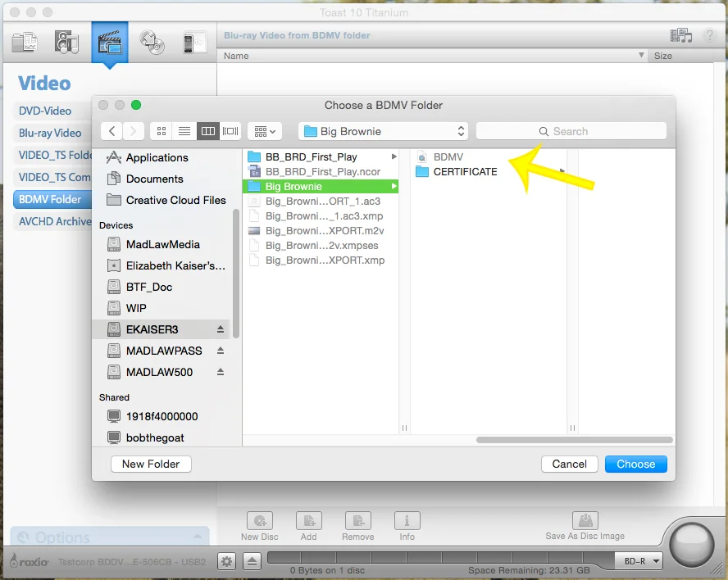Confirm with the Choose button
Viewport: 728px width, 580px height.
coord(635,464)
